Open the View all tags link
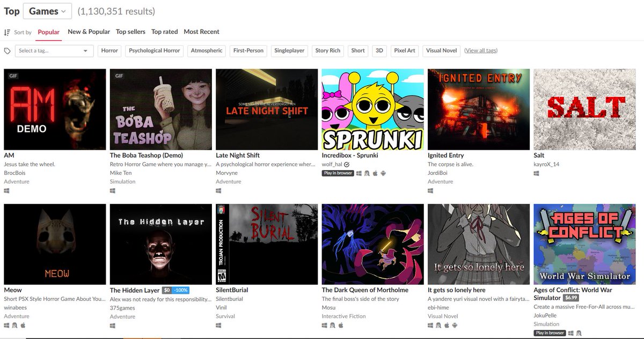644x339 pixels. tap(481, 50)
